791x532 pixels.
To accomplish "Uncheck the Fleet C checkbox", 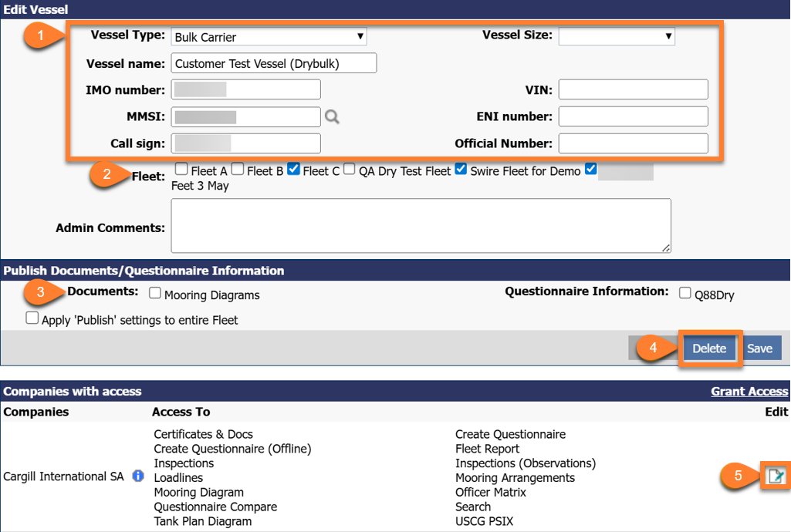I will (x=293, y=169).
